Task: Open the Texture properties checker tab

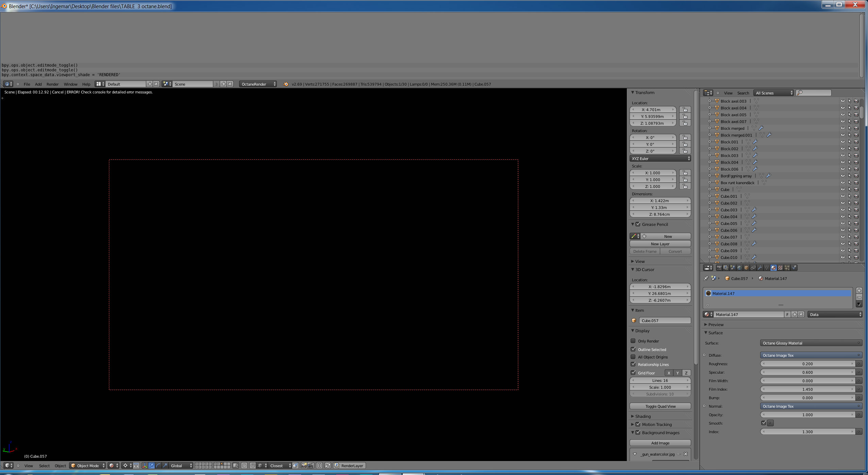Action: click(780, 268)
